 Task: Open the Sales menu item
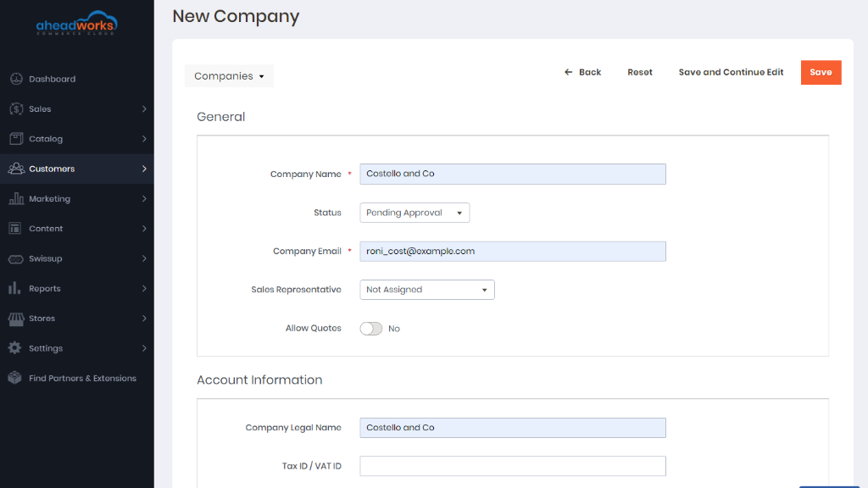click(x=77, y=109)
